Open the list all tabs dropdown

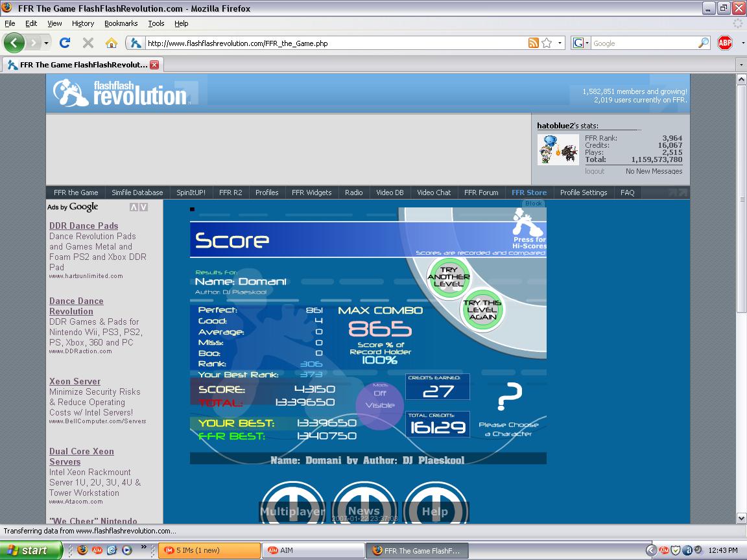point(741,64)
